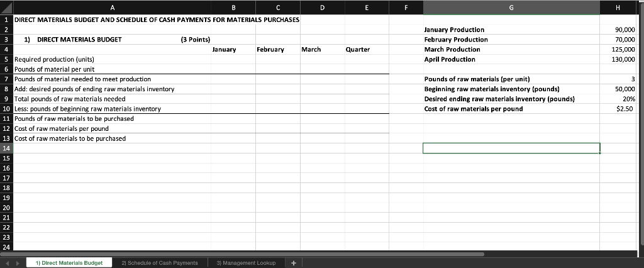The width and height of the screenshot is (644, 268).
Task: Select the 50,000 inventory value cell
Action: tap(619, 89)
